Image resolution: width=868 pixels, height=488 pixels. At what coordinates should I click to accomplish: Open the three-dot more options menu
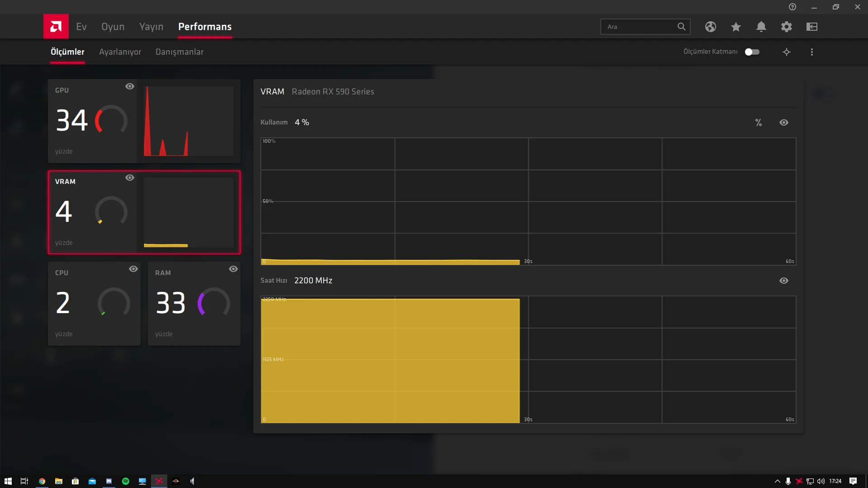(811, 52)
